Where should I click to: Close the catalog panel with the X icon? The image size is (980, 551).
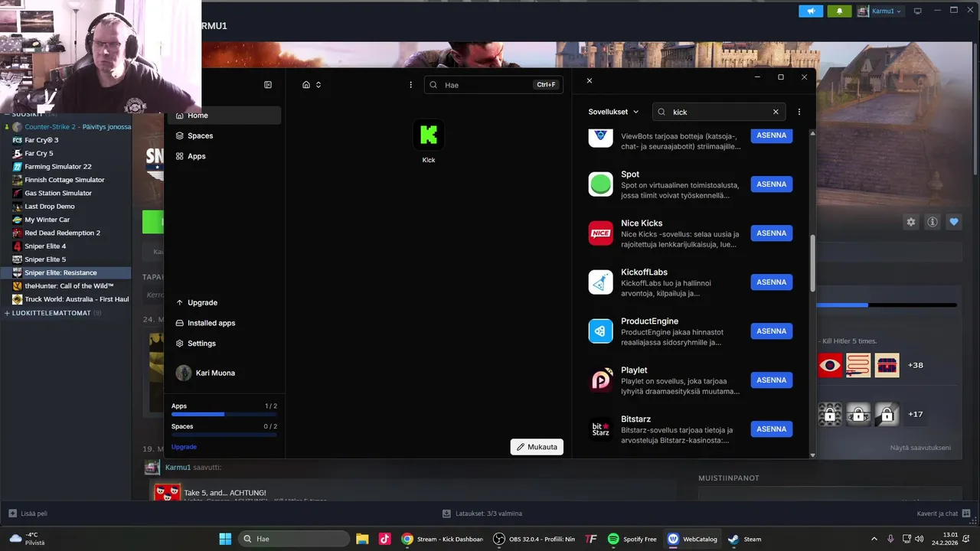[590, 80]
